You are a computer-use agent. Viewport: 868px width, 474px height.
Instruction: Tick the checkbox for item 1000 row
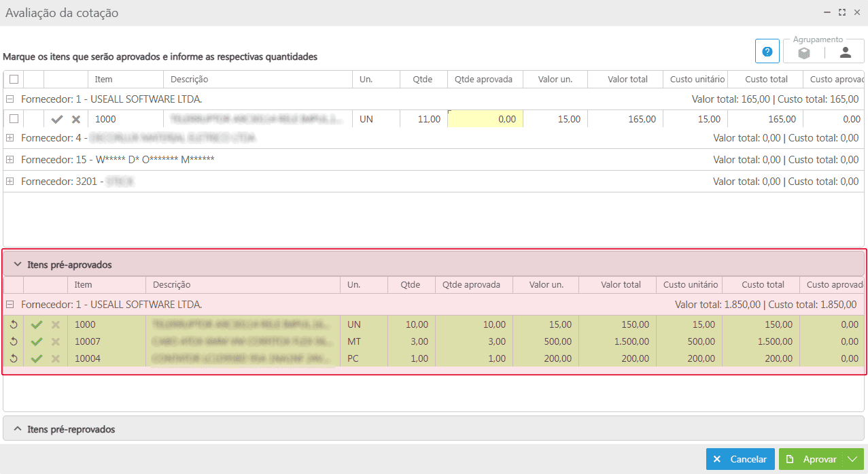click(x=14, y=119)
